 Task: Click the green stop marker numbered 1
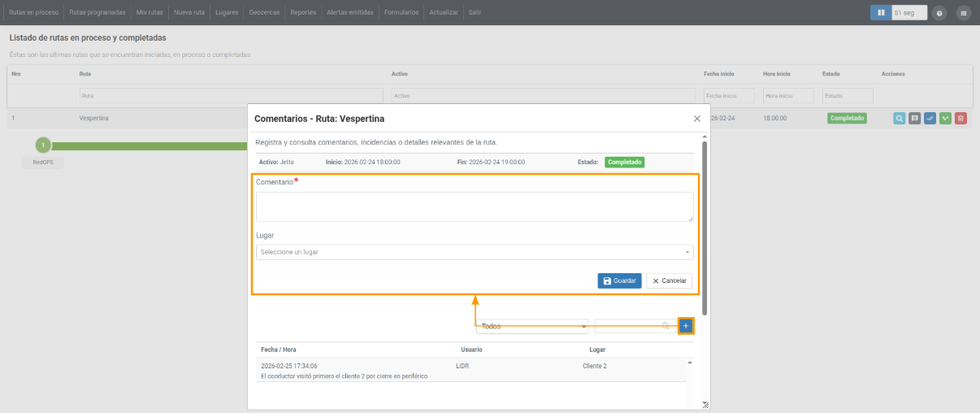tap(43, 146)
